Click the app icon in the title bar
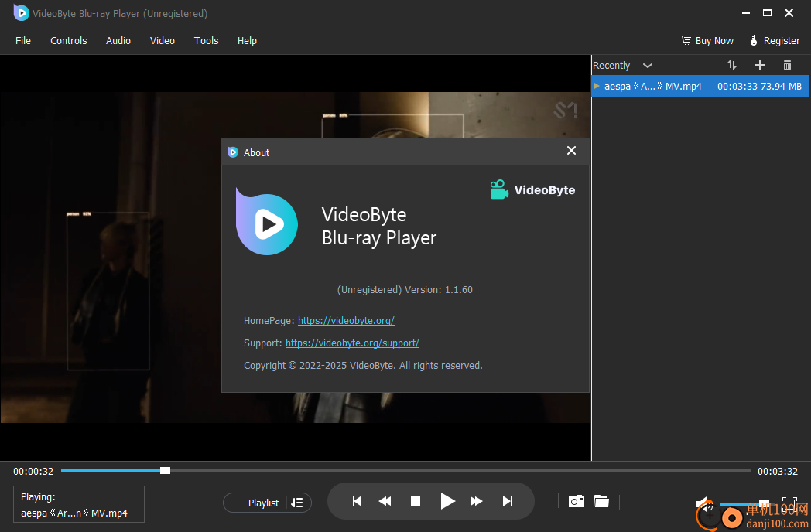The image size is (811, 532). point(21,13)
